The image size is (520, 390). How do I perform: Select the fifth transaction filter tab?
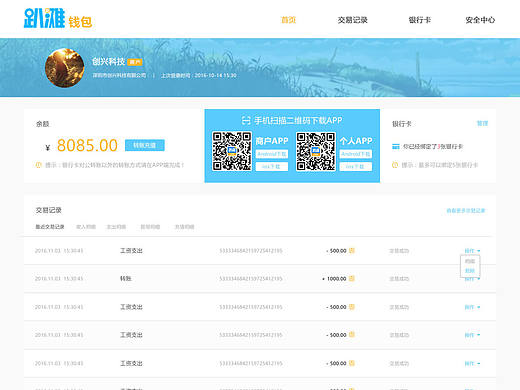pos(184,227)
